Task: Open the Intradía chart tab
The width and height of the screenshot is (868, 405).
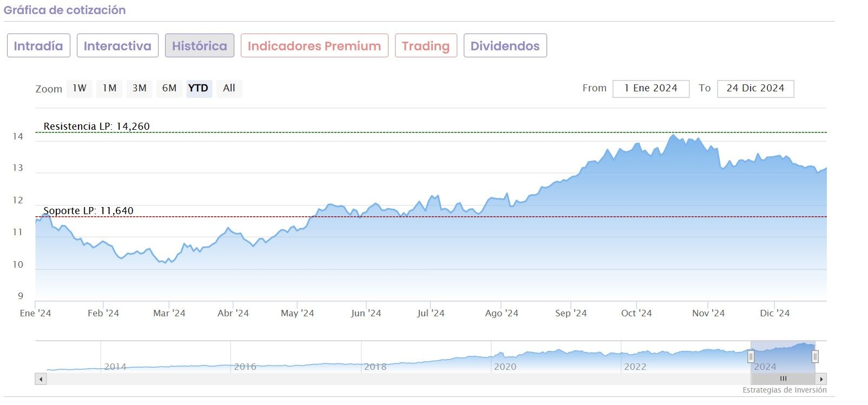Action: pos(38,46)
